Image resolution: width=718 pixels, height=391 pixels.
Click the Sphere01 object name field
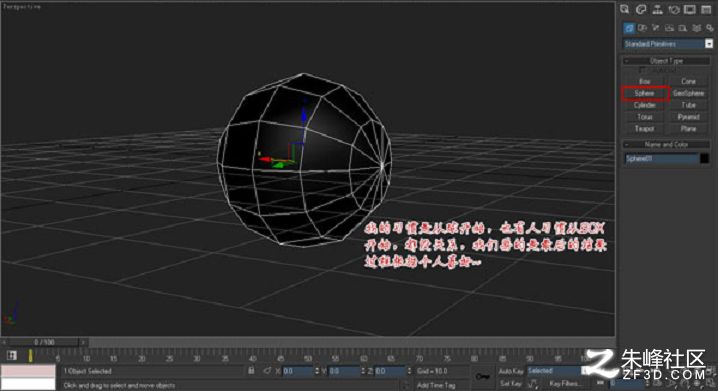(661, 158)
